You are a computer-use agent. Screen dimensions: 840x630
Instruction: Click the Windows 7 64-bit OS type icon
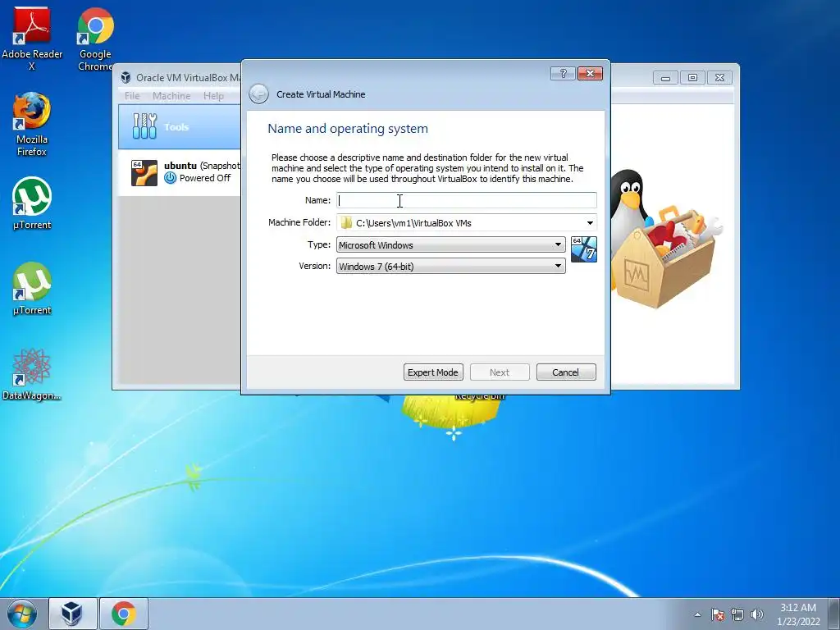click(584, 249)
